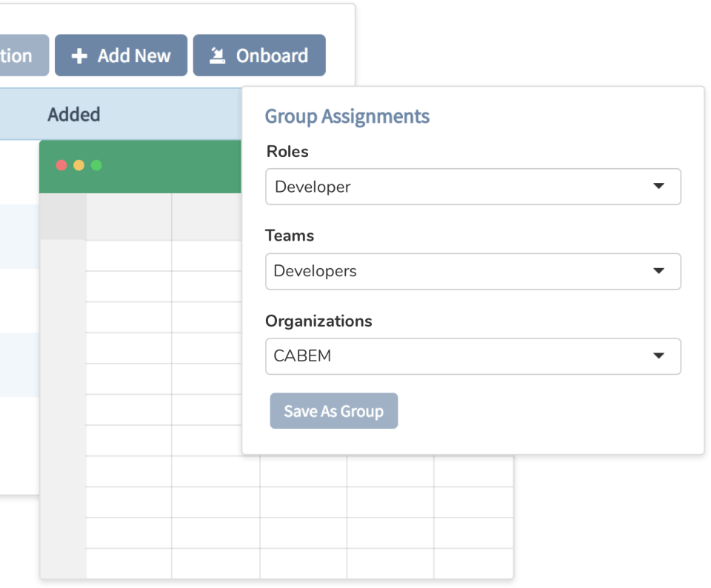711x588 pixels.
Task: Click the green spreadsheet window title bar
Action: (141, 167)
